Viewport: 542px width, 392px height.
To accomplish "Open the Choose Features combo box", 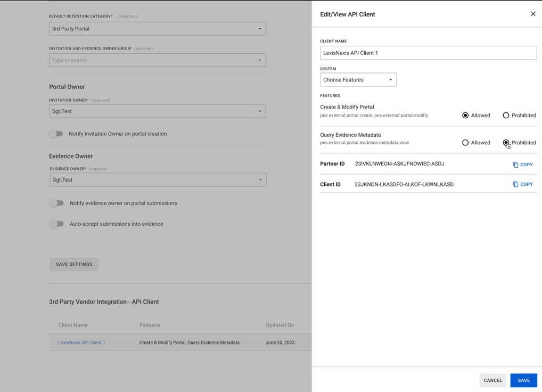I will 358,79.
